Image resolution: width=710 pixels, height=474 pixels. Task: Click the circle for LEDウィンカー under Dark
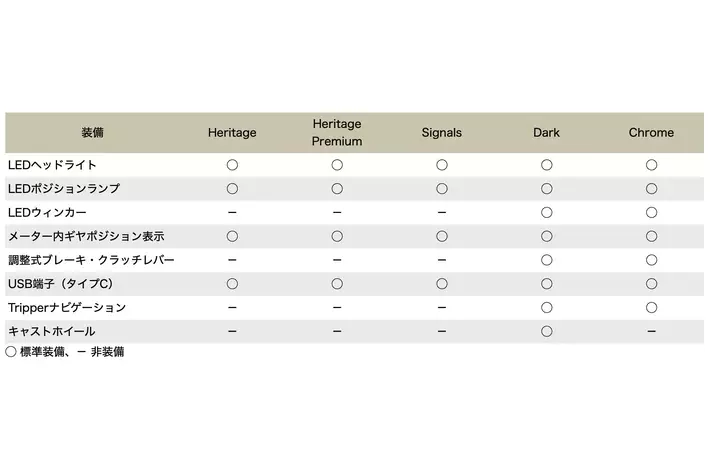coord(547,212)
